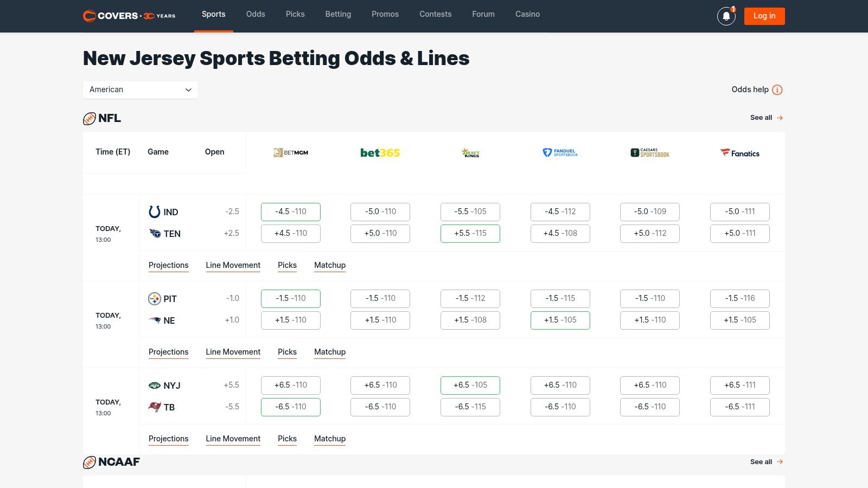Open the bet365 sportsbook logo
Image resolution: width=868 pixels, height=488 pixels.
(x=380, y=152)
